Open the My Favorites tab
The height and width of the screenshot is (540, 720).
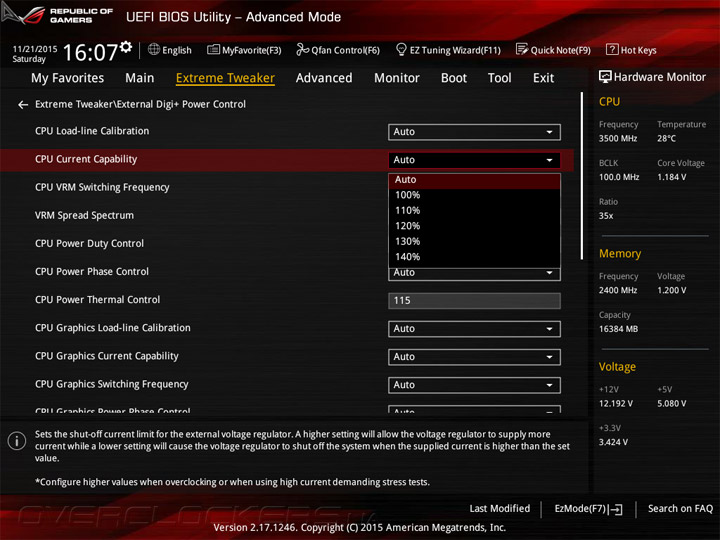tap(68, 78)
